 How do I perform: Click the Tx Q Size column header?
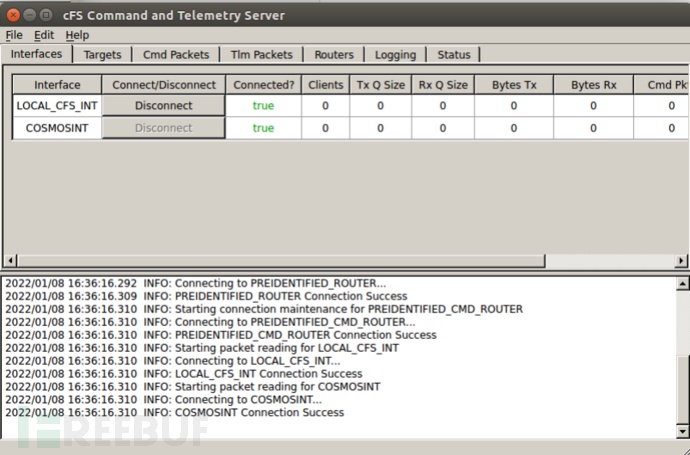(381, 85)
